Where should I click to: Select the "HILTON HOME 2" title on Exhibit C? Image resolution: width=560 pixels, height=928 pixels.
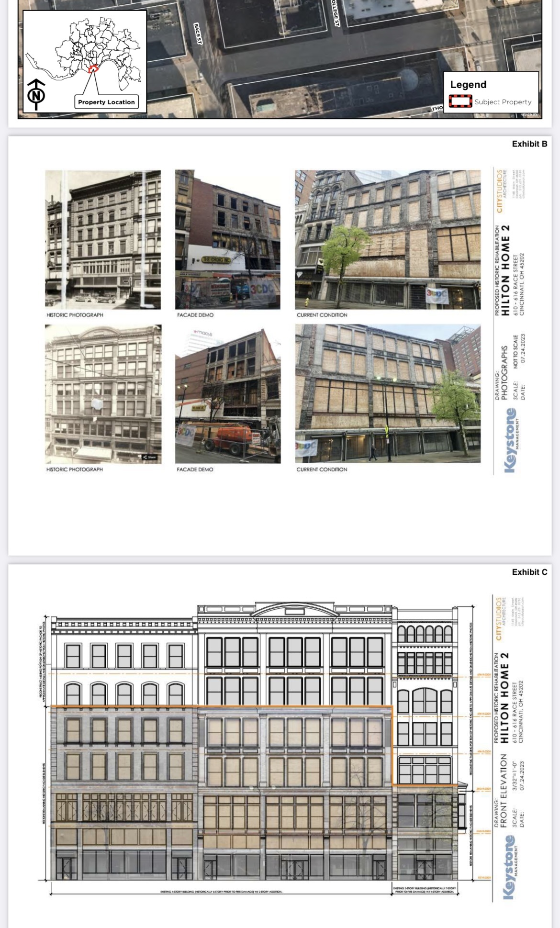tap(504, 698)
